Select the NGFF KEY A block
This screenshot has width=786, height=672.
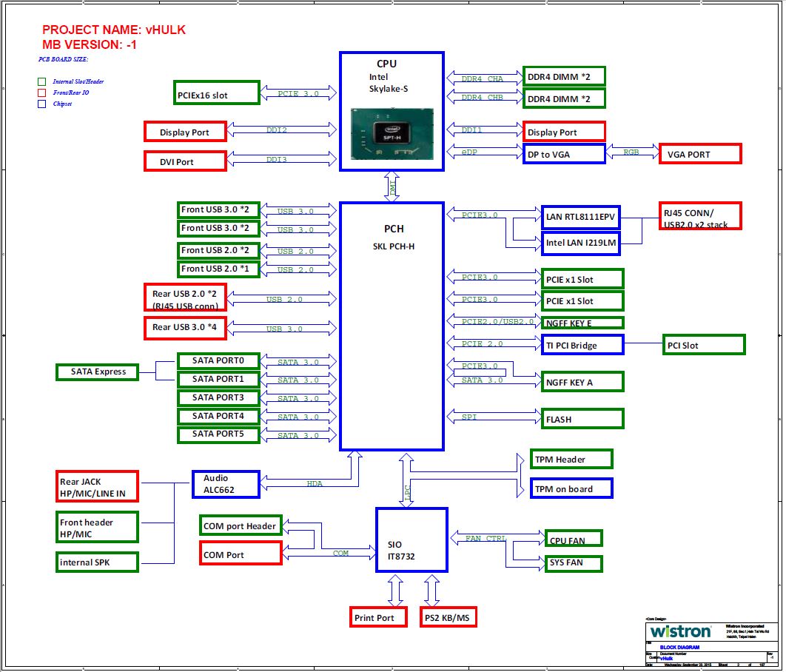[582, 382]
